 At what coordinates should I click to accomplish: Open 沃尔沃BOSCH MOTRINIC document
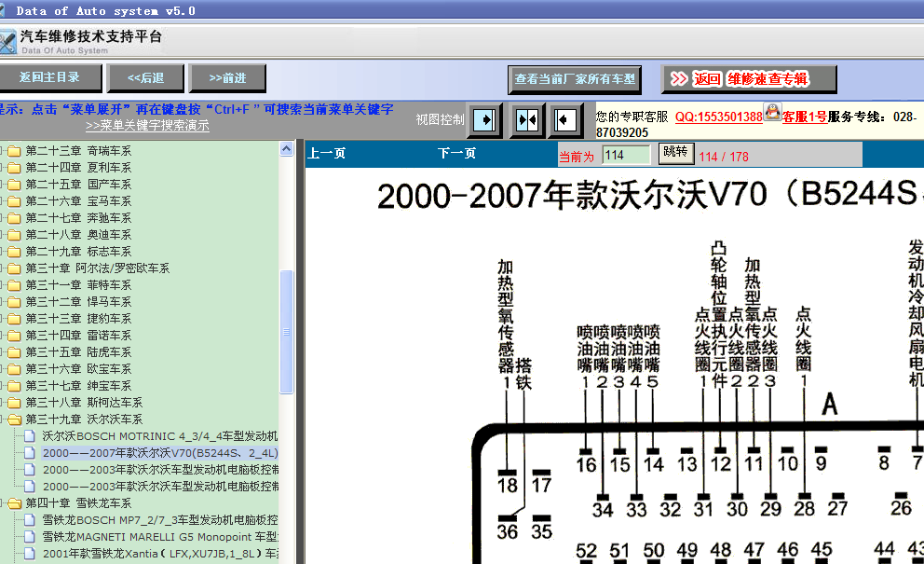point(160,436)
